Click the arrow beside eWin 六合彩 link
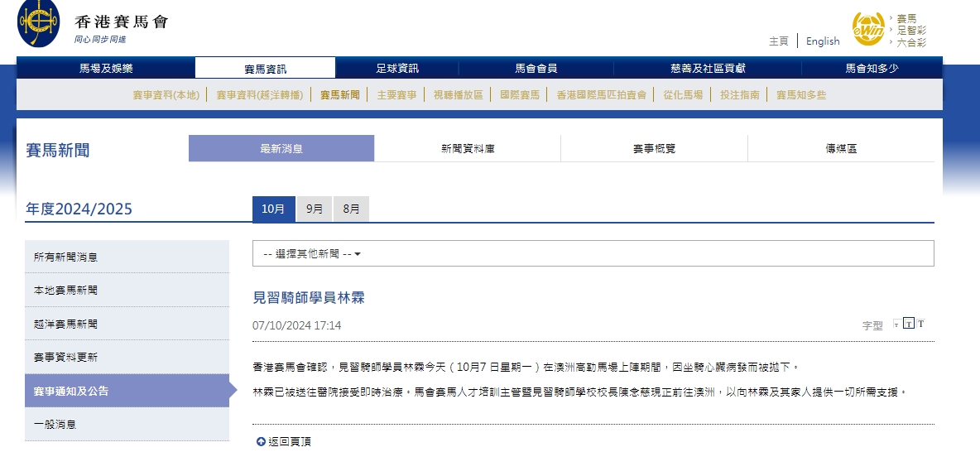 coord(891,42)
